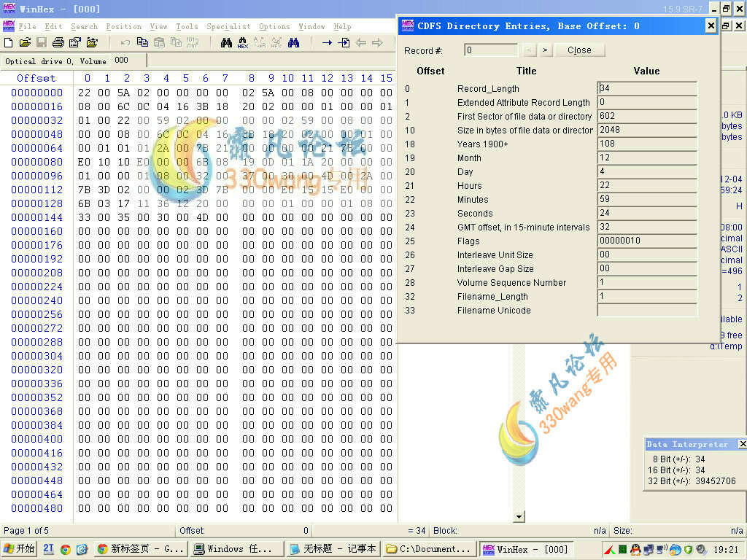This screenshot has height=560, width=747.
Task: Click the Back navigation arrow icon
Action: [x=361, y=43]
